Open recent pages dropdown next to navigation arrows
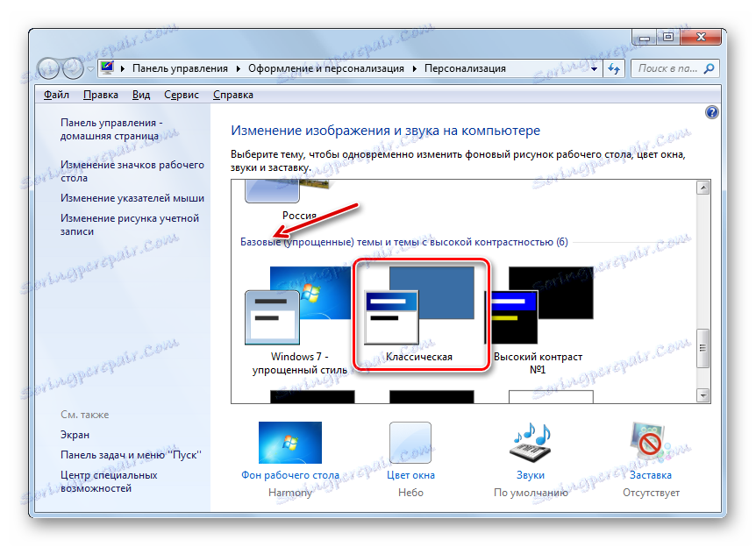Image resolution: width=756 pixels, height=547 pixels. (90, 69)
